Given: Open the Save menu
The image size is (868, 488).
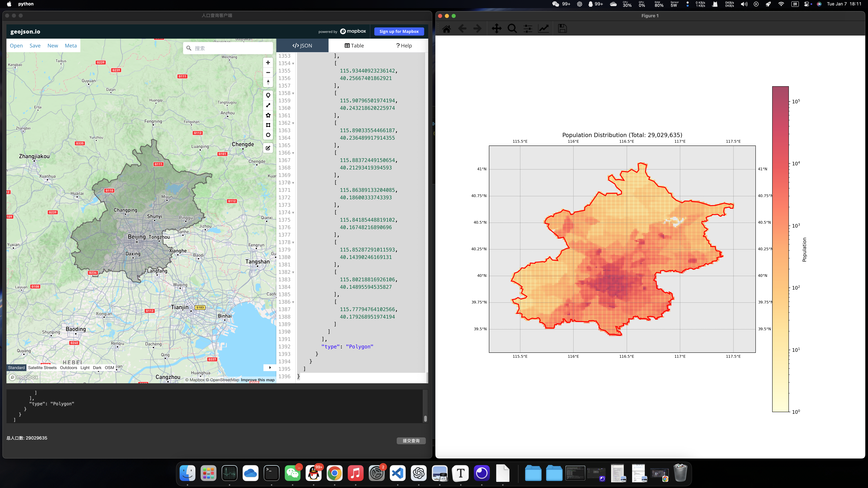Looking at the screenshot, I should pyautogui.click(x=35, y=45).
